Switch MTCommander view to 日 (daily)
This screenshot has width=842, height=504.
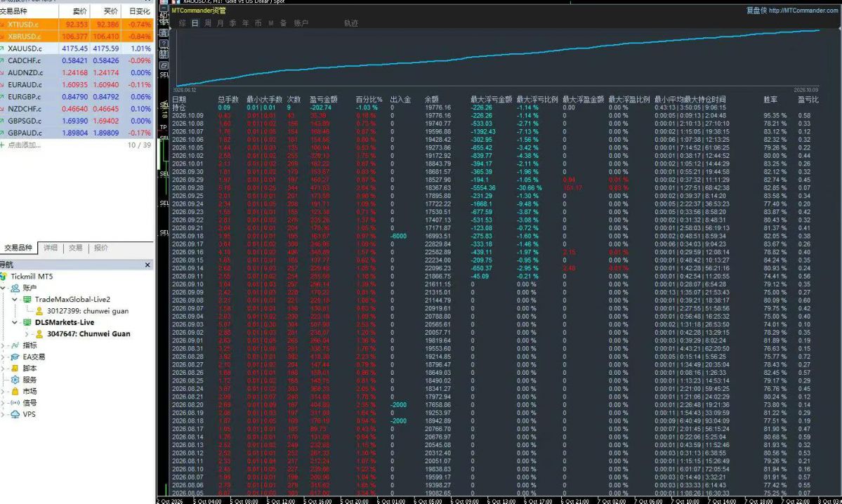195,23
